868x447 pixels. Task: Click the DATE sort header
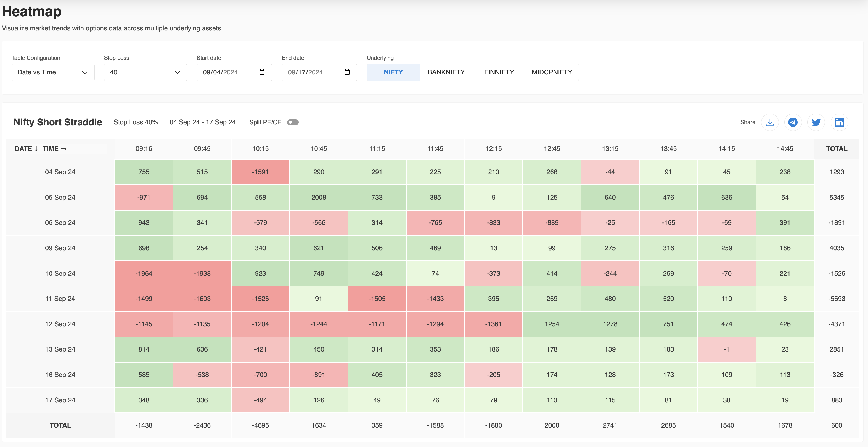click(26, 149)
